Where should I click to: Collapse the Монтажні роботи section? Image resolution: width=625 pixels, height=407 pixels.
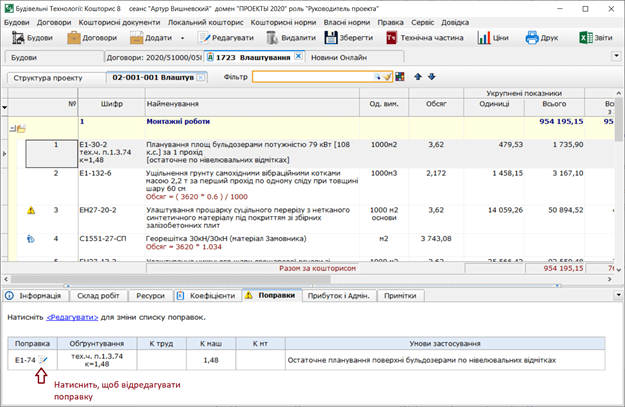point(13,128)
